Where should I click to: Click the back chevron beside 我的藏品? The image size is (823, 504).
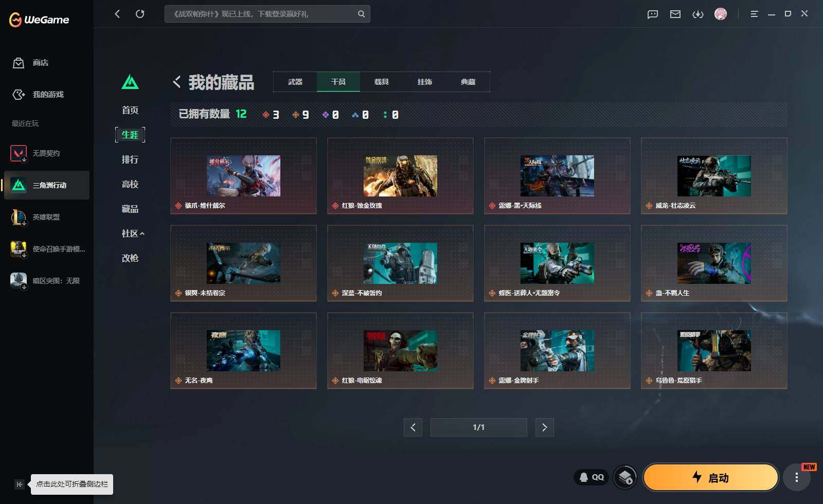point(177,82)
